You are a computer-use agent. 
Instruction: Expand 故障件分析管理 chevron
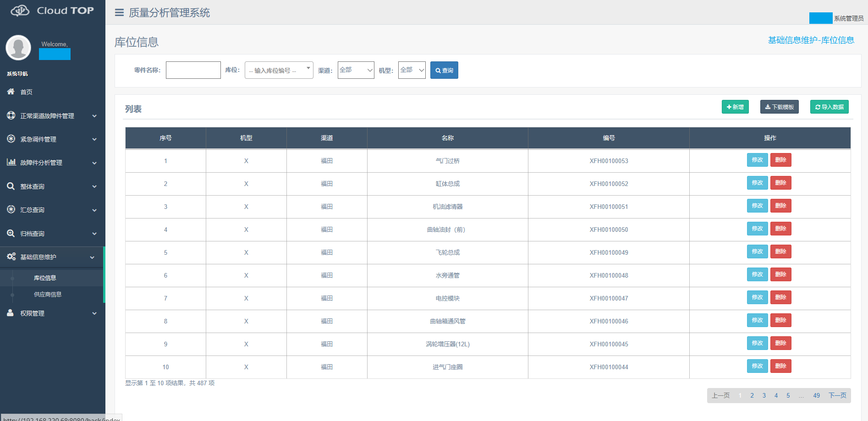[94, 163]
